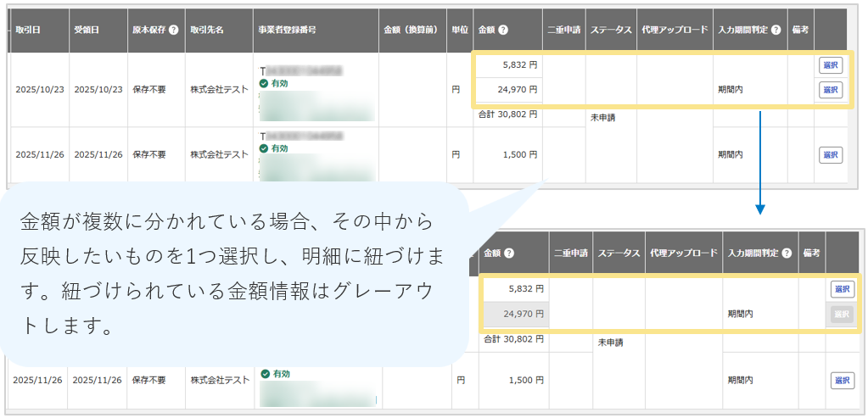
Task: Click greyed-out 選択 button for 24,970 円
Action: coord(842,314)
